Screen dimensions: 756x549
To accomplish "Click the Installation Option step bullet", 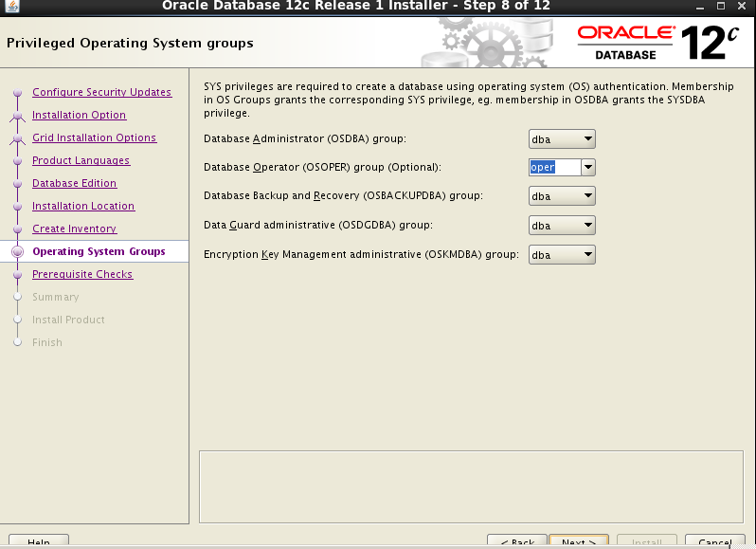I will click(x=18, y=116).
